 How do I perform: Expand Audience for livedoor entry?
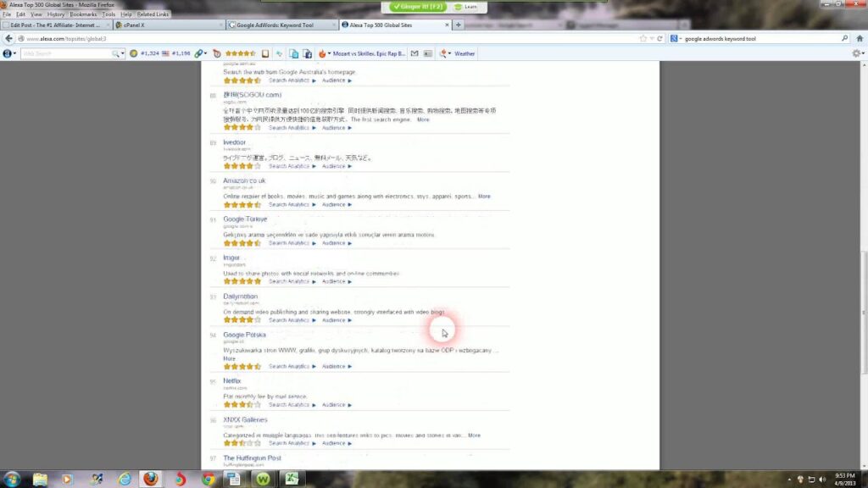coord(337,167)
